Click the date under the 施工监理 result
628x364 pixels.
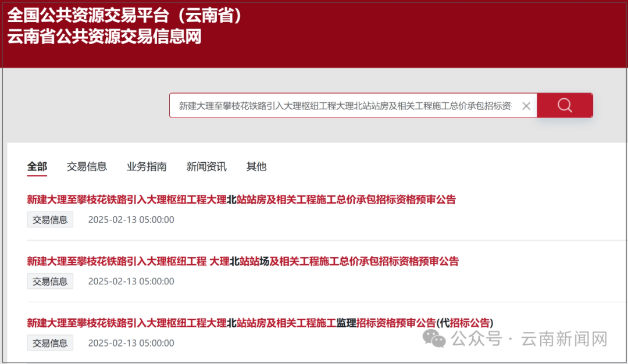tap(131, 343)
